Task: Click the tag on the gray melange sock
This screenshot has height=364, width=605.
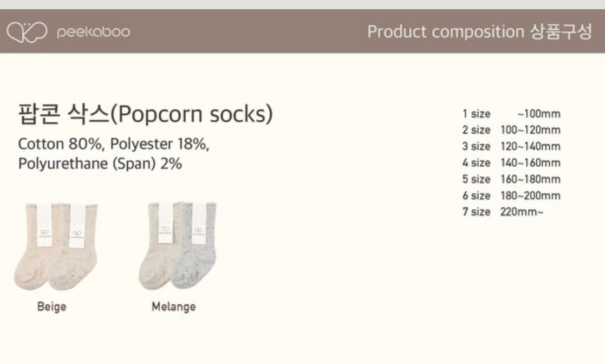Action: pos(199,223)
